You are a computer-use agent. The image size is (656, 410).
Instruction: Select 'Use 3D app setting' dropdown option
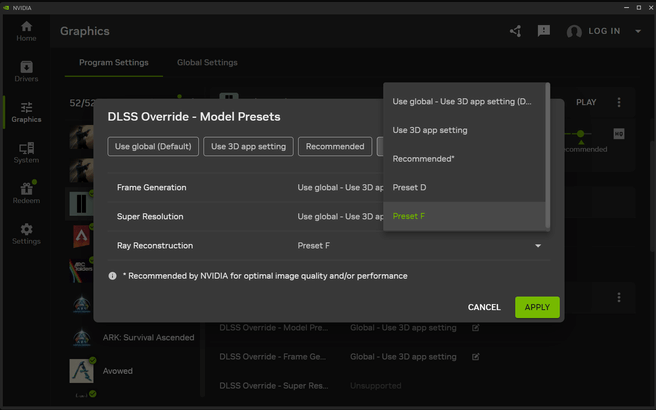(464, 130)
